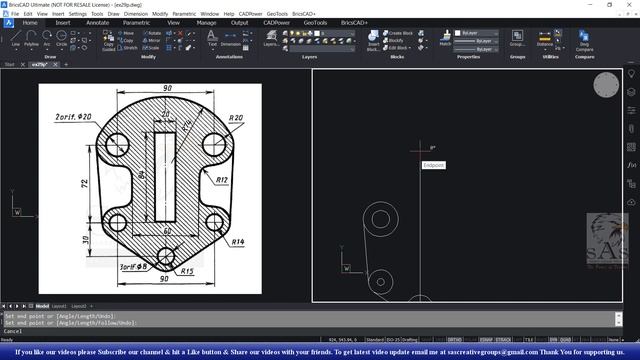Open the Text annotation tool
This screenshot has width=640, height=360.
point(212,38)
